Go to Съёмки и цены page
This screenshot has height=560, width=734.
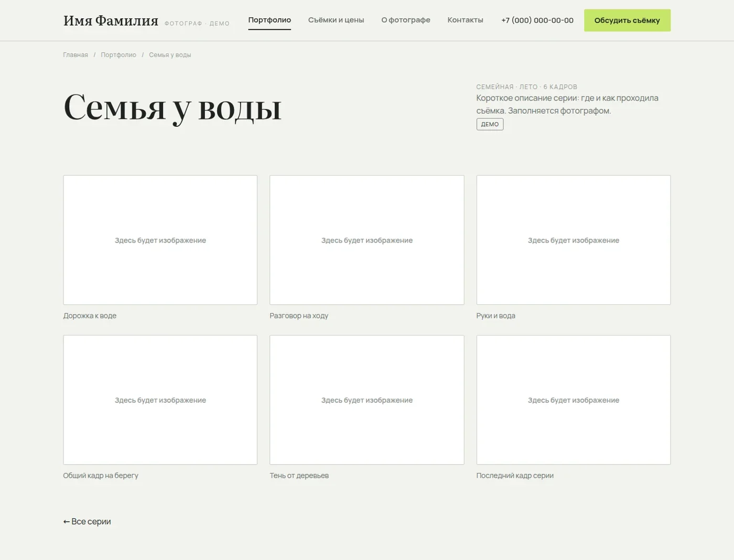336,20
